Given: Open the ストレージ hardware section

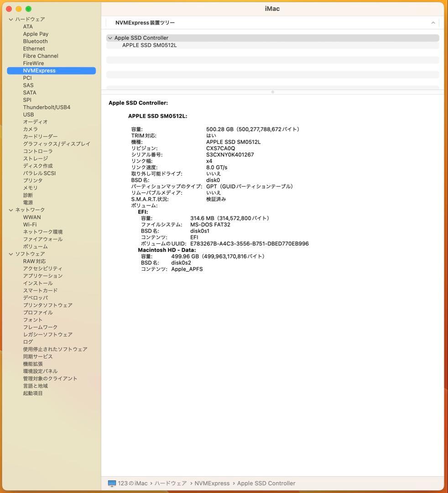Looking at the screenshot, I should click(x=34, y=158).
